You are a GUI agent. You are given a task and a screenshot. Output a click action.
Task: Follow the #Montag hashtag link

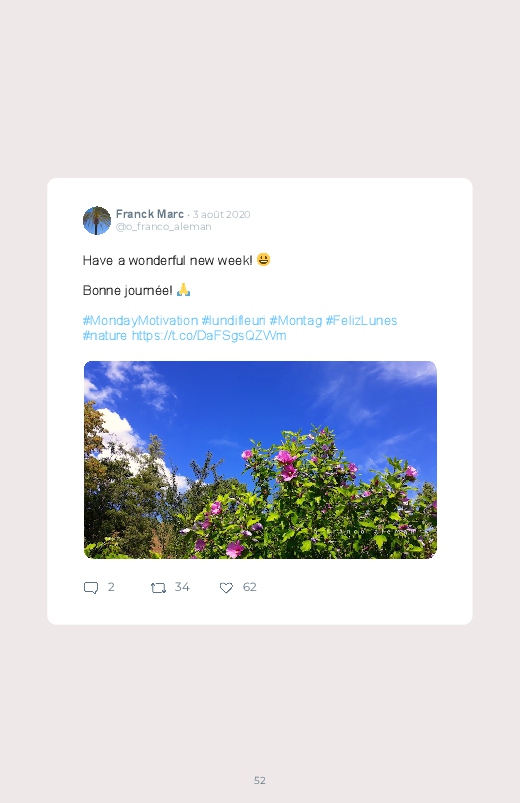click(x=296, y=321)
